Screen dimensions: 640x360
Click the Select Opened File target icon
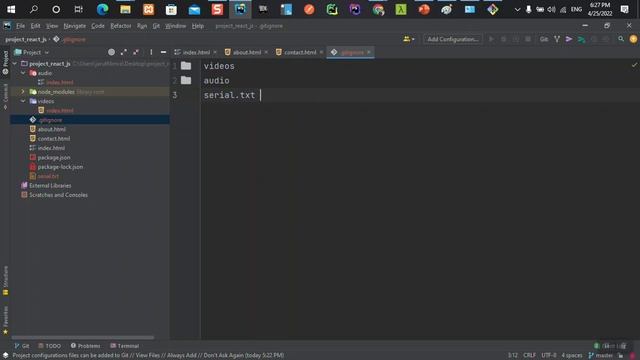pyautogui.click(x=111, y=52)
